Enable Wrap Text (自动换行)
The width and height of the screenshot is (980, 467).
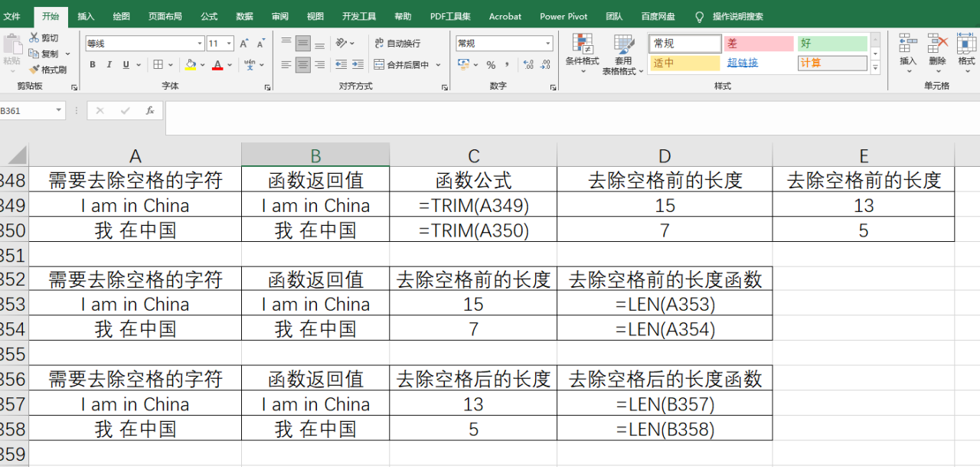[397, 44]
